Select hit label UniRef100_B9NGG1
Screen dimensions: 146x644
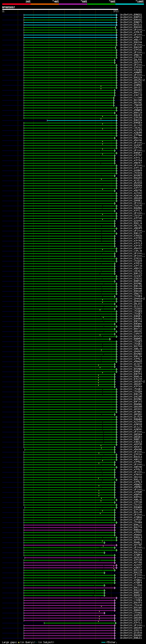click(x=131, y=15)
